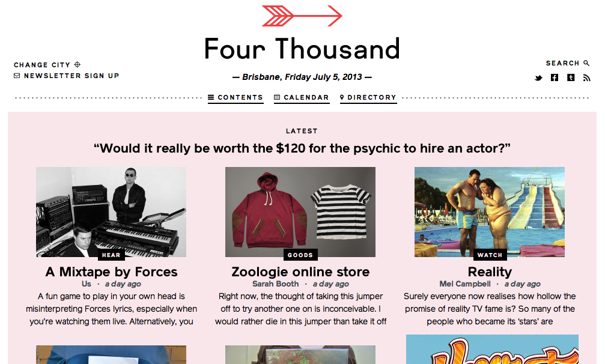Click the GOODS category tag
This screenshot has height=364, width=605.
pyautogui.click(x=300, y=255)
